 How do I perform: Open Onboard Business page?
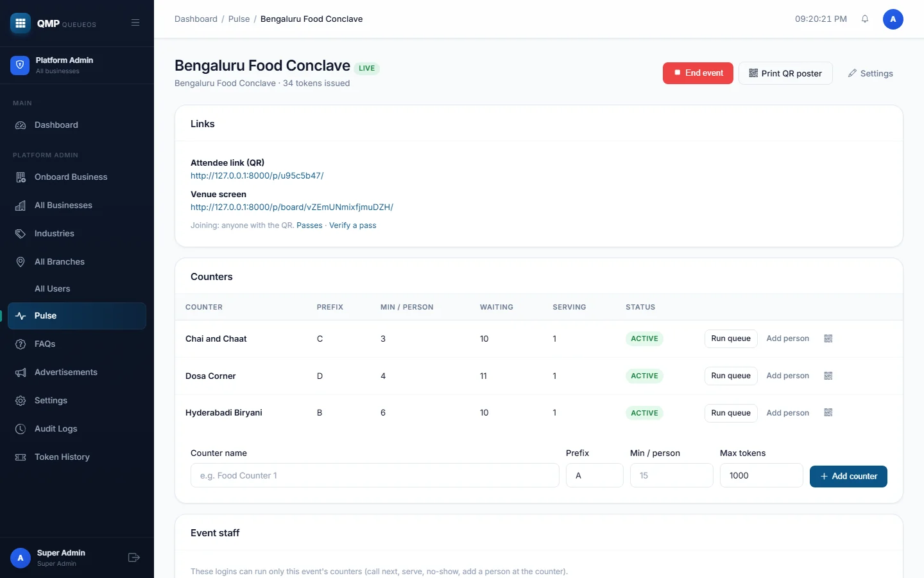tap(77, 177)
